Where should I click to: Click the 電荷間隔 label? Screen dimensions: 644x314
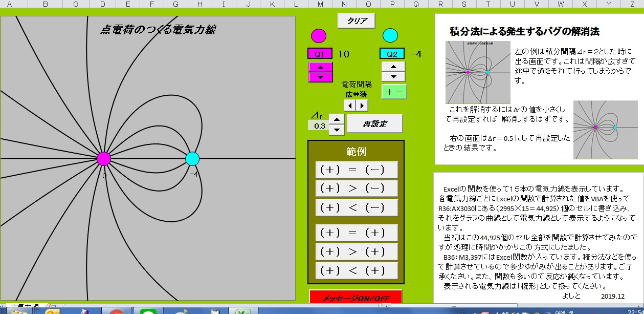356,85
